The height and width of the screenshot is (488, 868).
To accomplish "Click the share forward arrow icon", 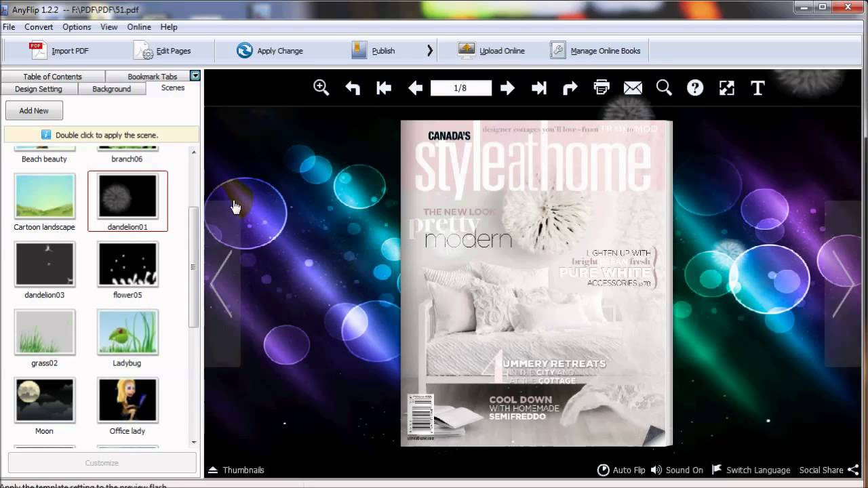I will 570,87.
